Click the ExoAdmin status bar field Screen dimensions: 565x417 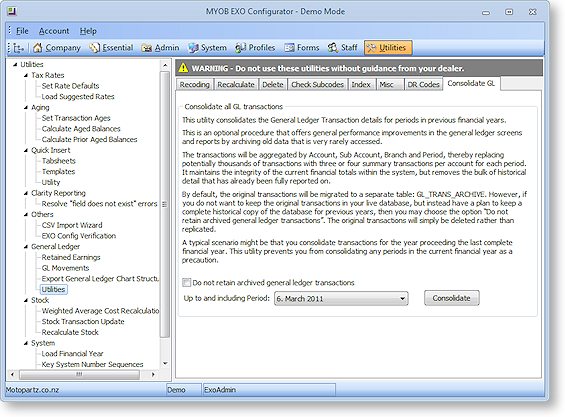pyautogui.click(x=269, y=390)
